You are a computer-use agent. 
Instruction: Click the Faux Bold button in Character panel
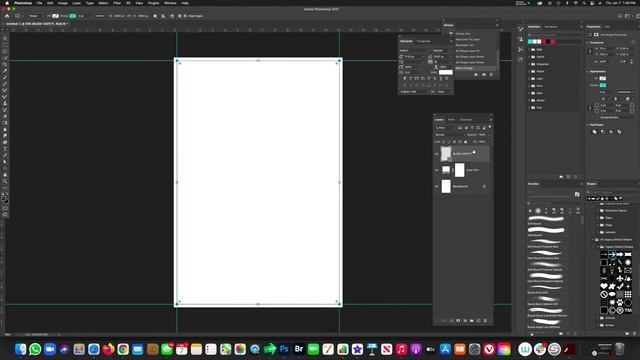coord(404,78)
